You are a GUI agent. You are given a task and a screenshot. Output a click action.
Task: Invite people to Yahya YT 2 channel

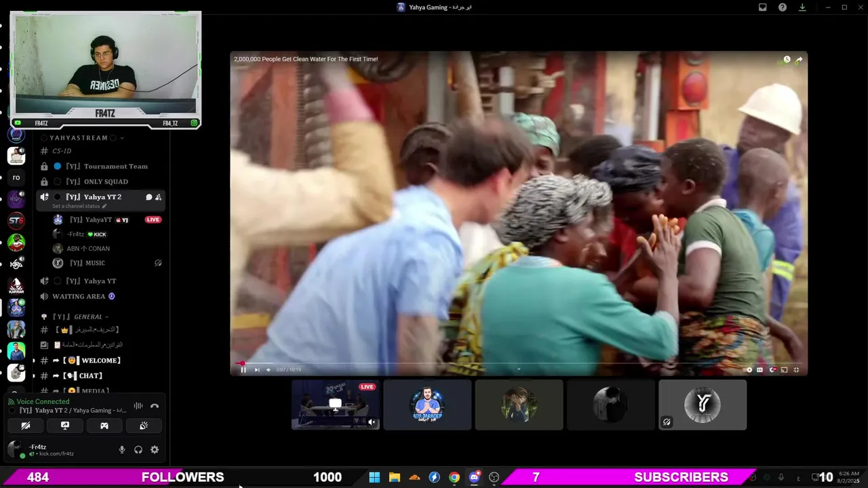[x=158, y=197]
